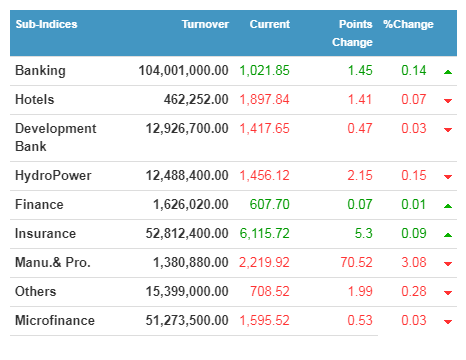
Task: Click Development Bank's red down arrow
Action: 448,130
